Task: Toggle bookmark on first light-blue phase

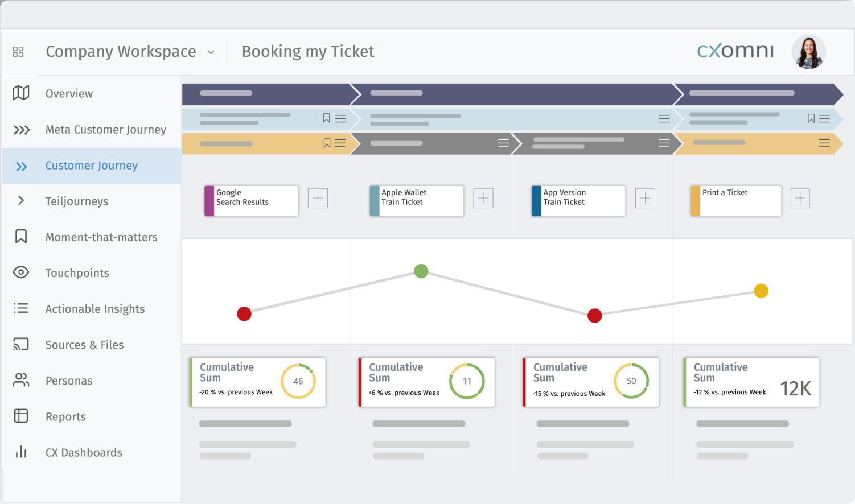Action: 326,118
